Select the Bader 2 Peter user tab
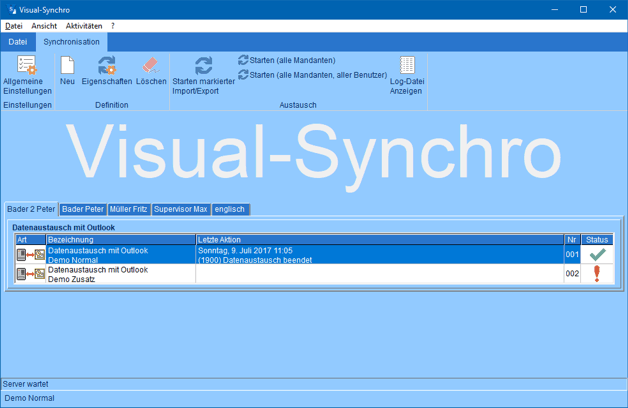 point(31,209)
